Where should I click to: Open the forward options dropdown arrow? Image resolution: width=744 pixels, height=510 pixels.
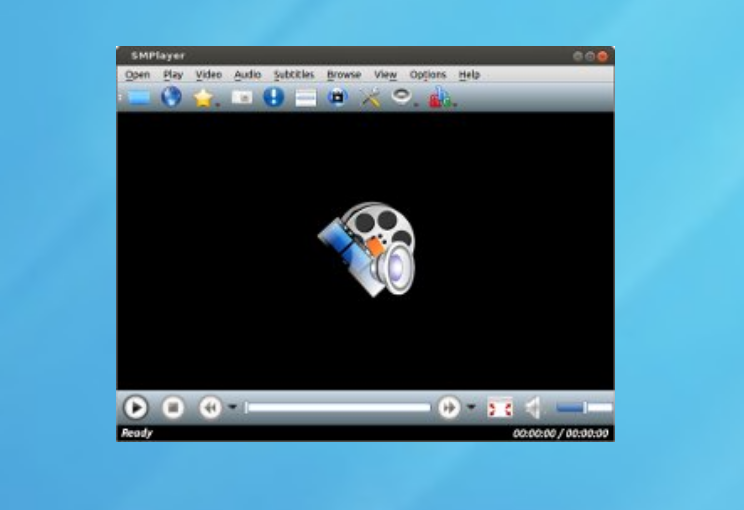click(x=471, y=407)
